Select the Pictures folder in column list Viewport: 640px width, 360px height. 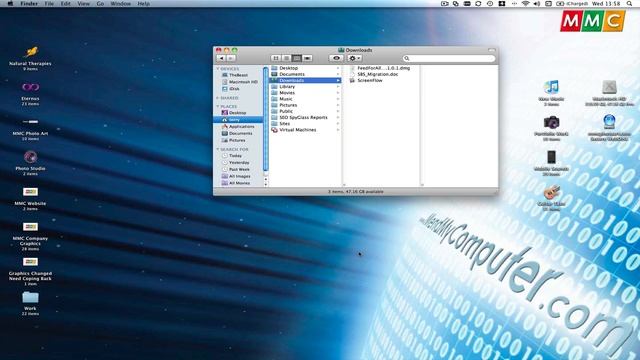(305, 105)
